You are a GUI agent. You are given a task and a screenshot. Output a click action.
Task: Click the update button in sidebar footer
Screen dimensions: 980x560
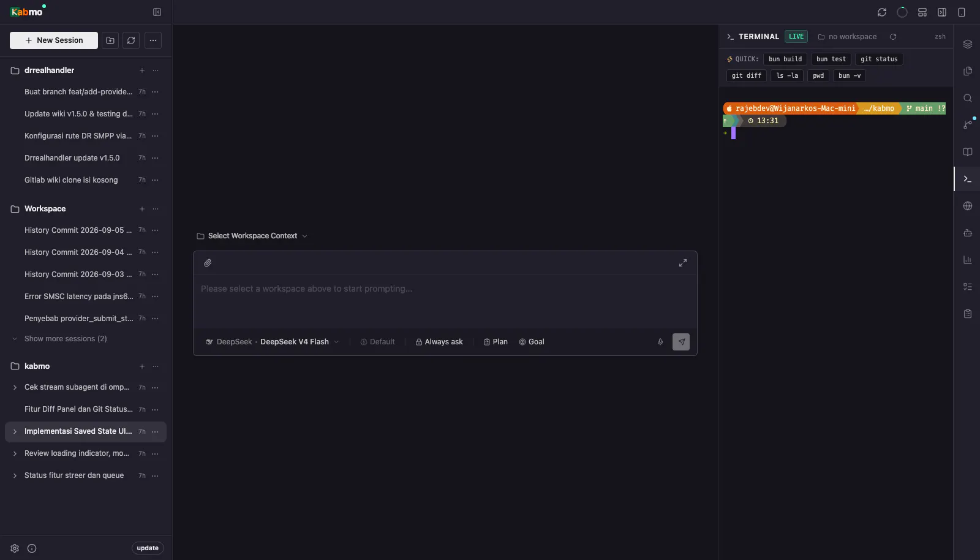click(148, 548)
